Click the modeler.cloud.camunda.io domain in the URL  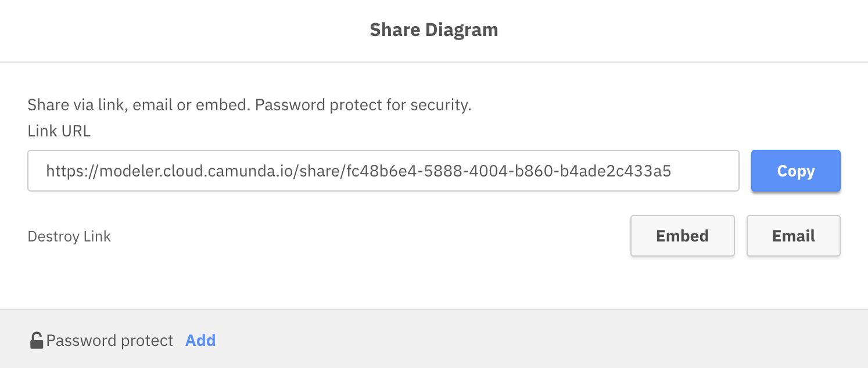pos(198,171)
